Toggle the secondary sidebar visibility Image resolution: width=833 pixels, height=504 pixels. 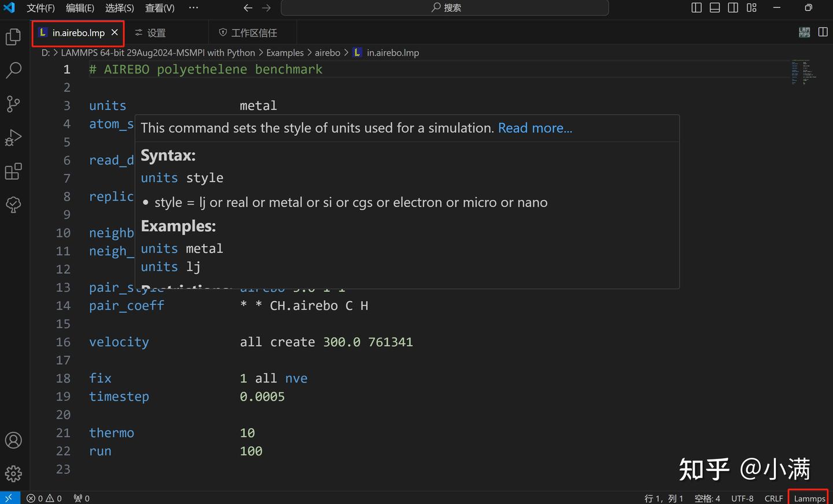click(x=733, y=8)
